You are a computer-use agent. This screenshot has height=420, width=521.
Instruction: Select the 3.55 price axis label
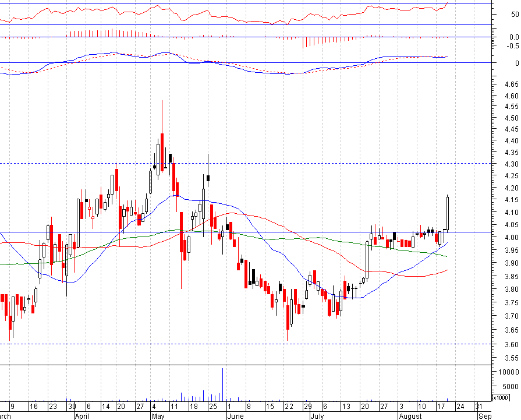point(511,358)
